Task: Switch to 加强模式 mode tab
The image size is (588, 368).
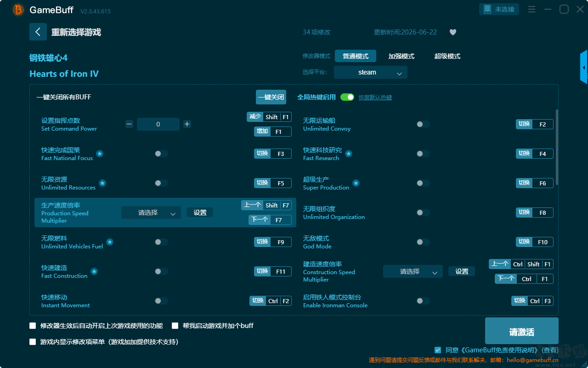Action: pos(401,56)
